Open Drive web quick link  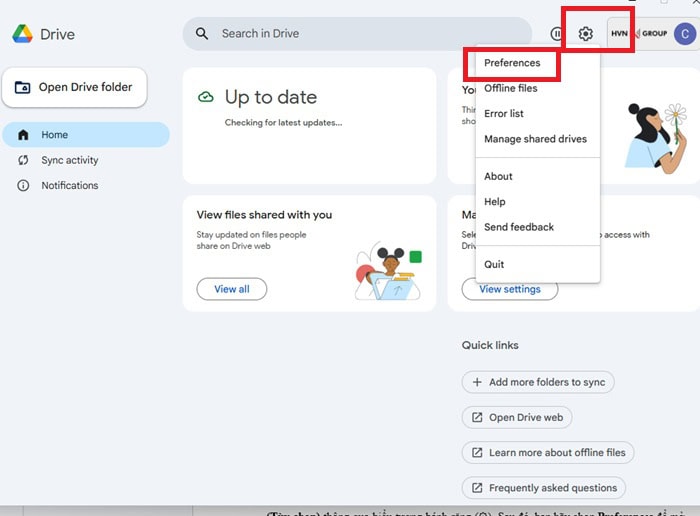[516, 417]
